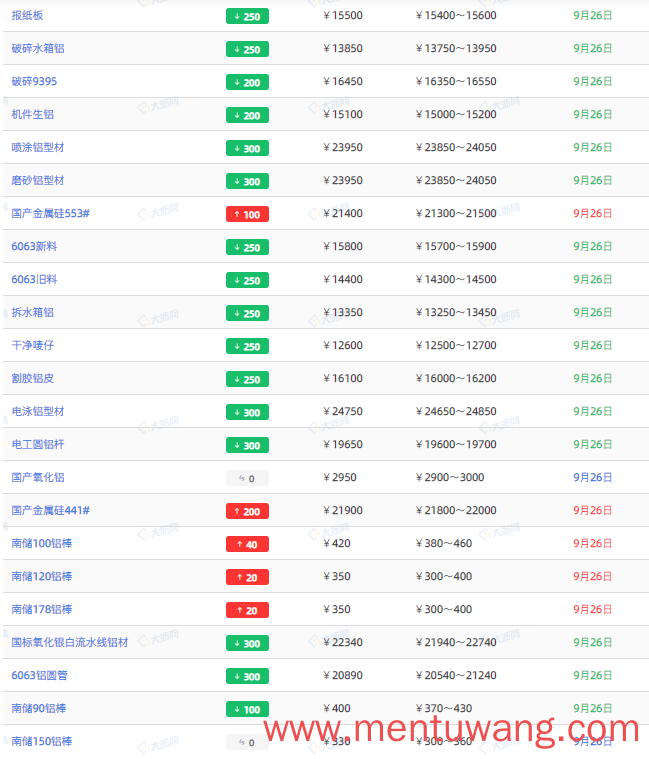Click the green 300 badge for 电泳铝型材
Viewport: 649px width, 759px height.
(x=247, y=412)
